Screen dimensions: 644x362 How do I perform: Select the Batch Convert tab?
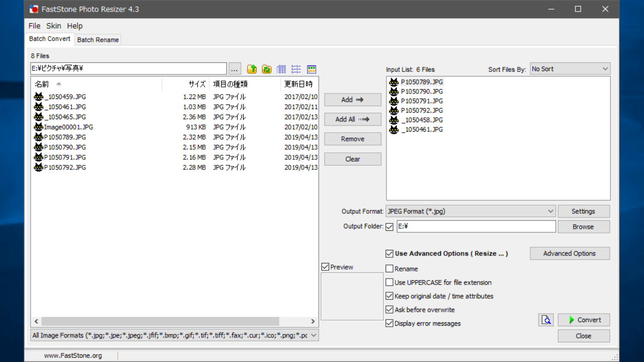pyautogui.click(x=50, y=39)
